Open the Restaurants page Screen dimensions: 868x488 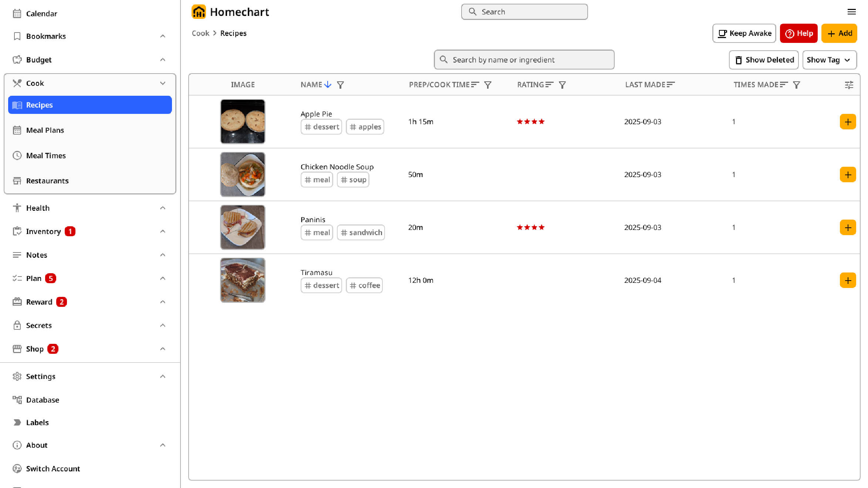point(47,180)
